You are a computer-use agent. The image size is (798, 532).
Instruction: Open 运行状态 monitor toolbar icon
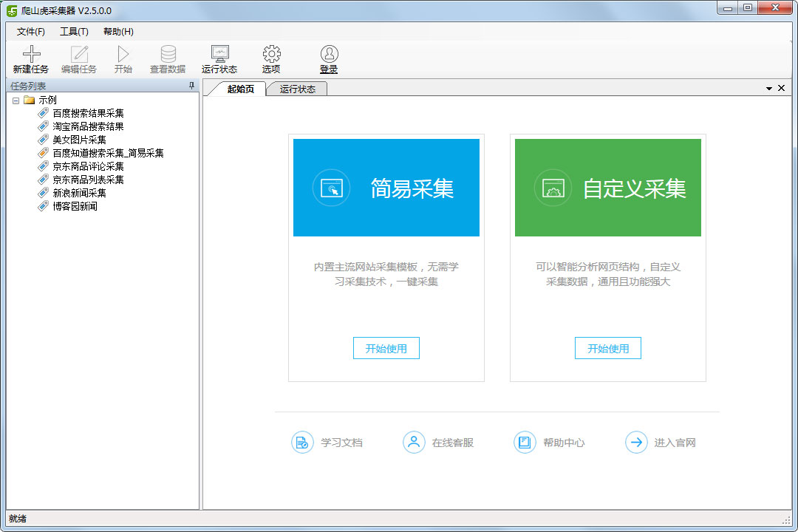point(219,54)
